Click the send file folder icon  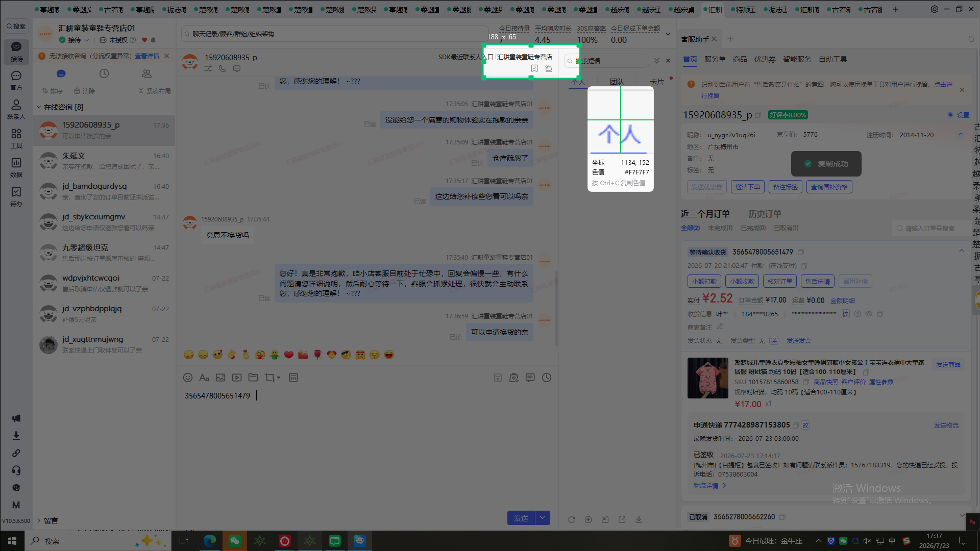pos(253,378)
